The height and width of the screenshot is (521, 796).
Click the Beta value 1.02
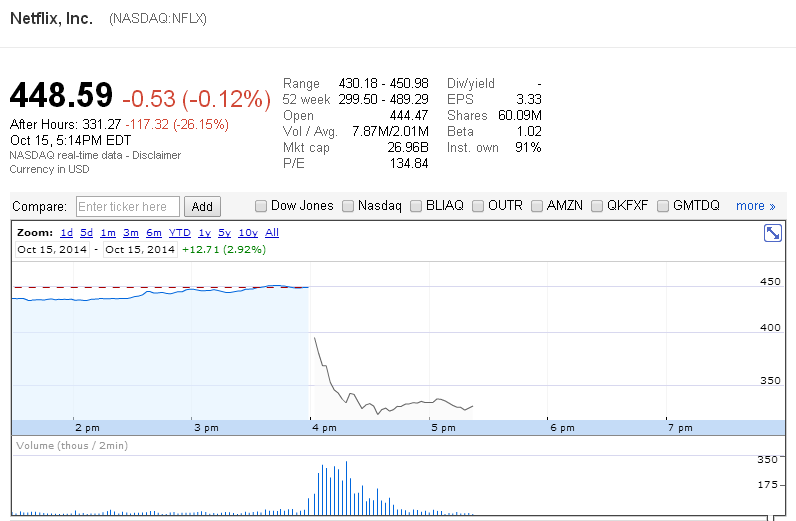(529, 132)
